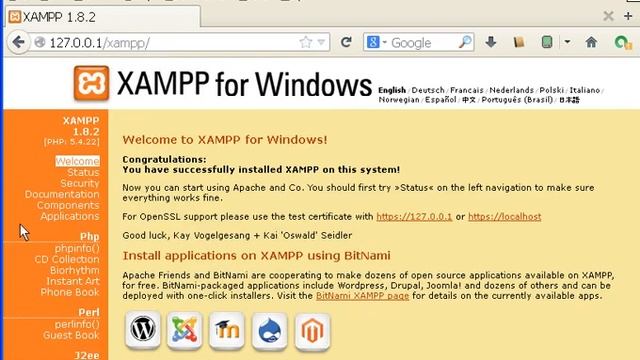Open Instant Art demo link
640x360 pixels.
[x=73, y=281]
